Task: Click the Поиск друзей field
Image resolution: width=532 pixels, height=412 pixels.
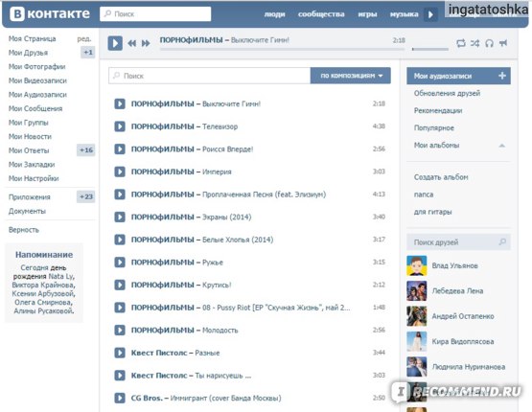Action: 458,242
